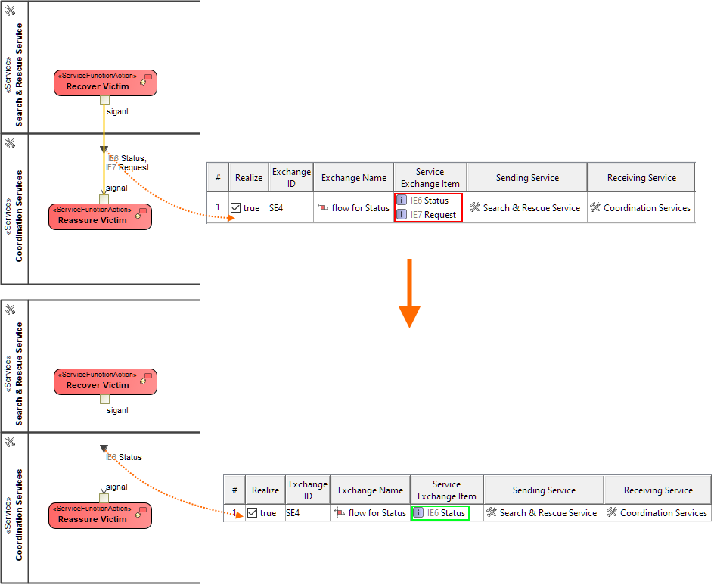Click the Coordination Services icon in lower table row

click(612, 512)
